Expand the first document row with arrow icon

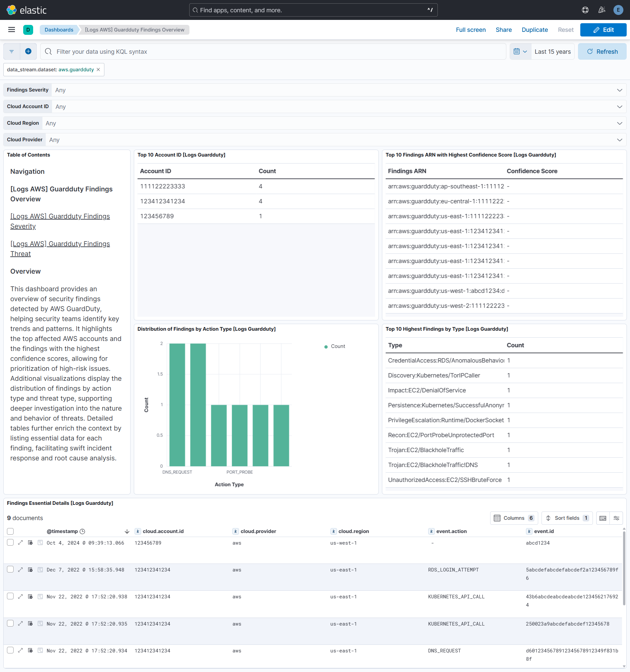(x=20, y=543)
